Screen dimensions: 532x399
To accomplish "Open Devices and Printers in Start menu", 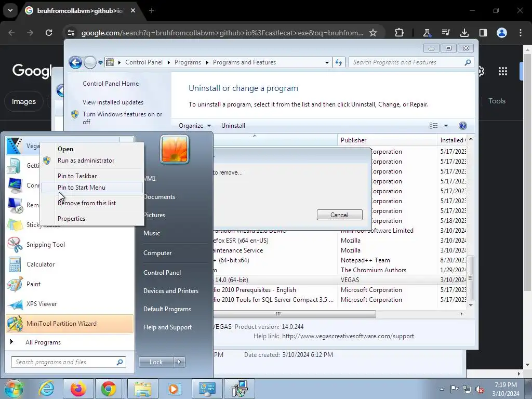I will [x=170, y=291].
